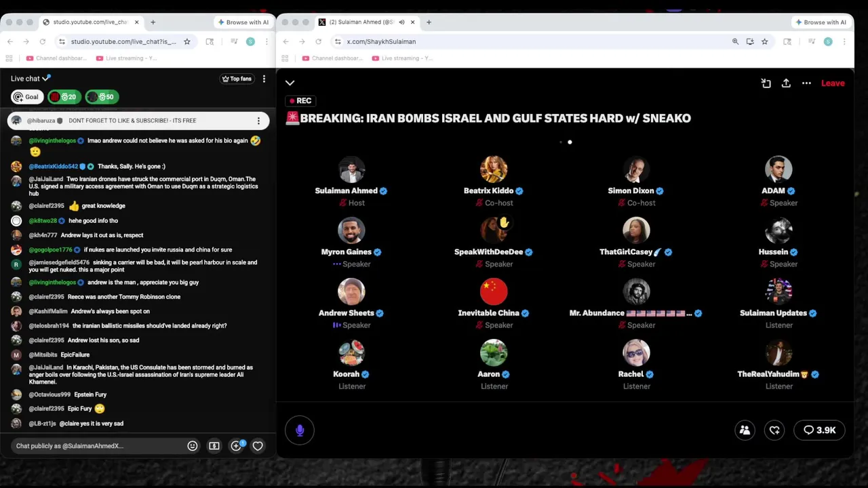Share the Space using the upload arrow icon

786,83
